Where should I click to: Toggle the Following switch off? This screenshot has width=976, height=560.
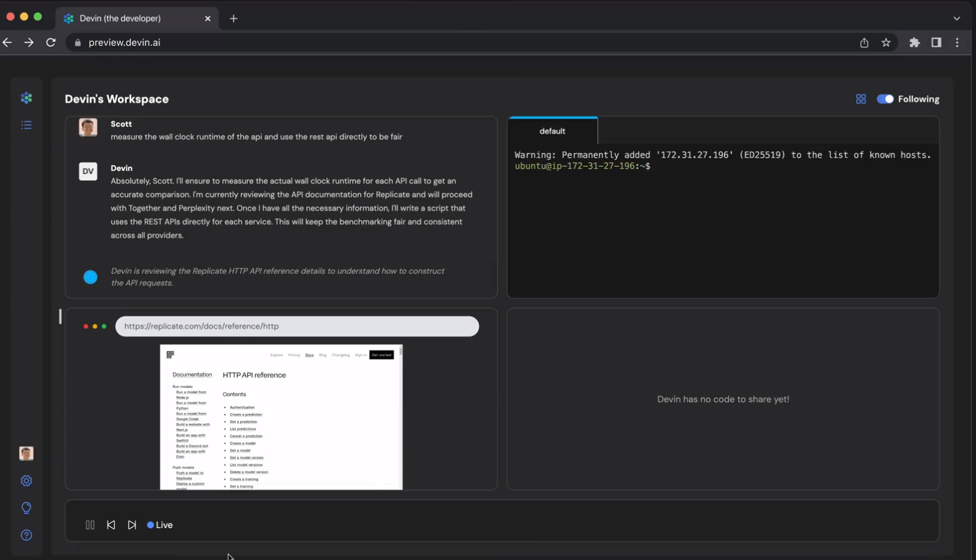coord(885,99)
